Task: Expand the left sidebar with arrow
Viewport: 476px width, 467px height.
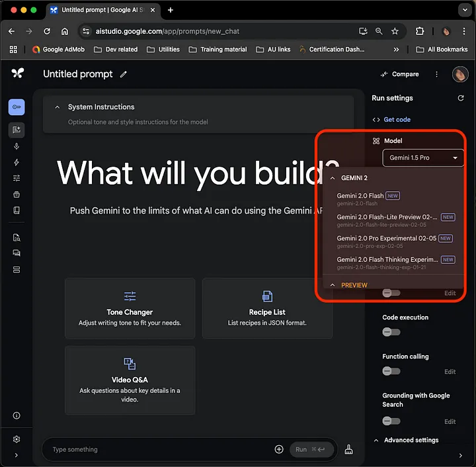Action: 17,455
